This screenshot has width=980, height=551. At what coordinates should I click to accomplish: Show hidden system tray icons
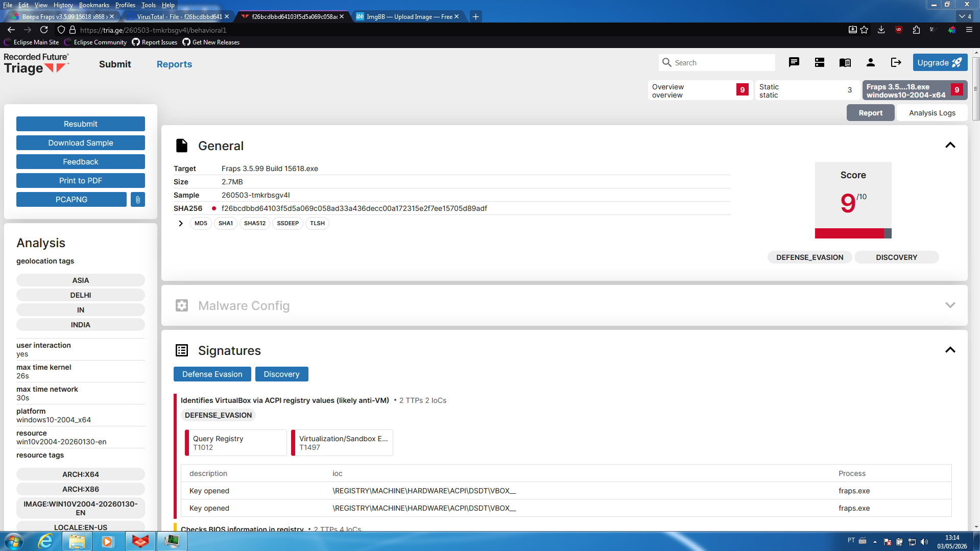875,541
